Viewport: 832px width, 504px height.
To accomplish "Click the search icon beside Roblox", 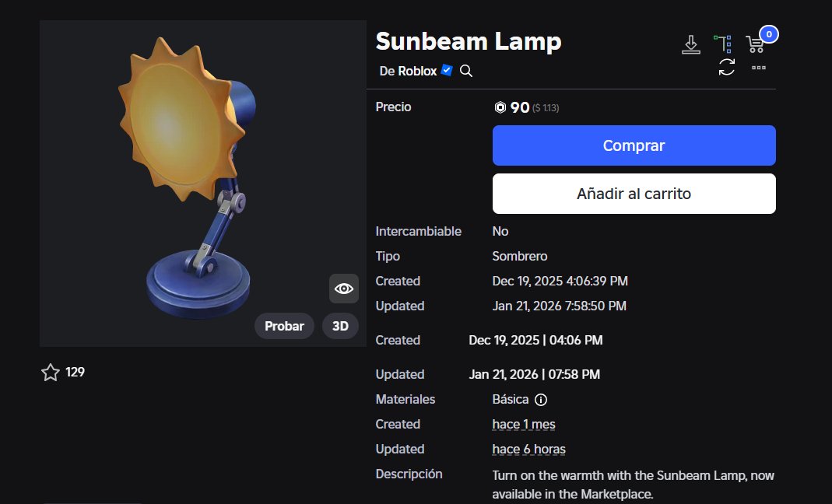I will [466, 71].
